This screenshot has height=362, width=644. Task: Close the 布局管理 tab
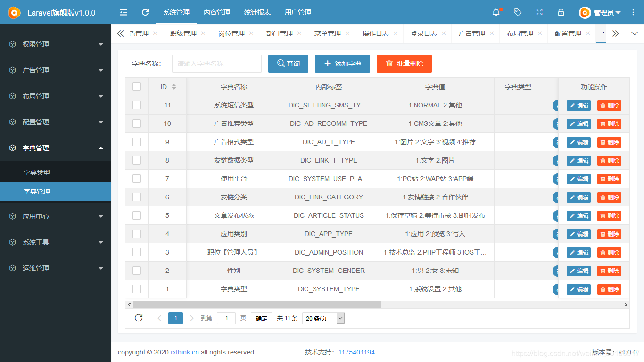click(x=540, y=33)
